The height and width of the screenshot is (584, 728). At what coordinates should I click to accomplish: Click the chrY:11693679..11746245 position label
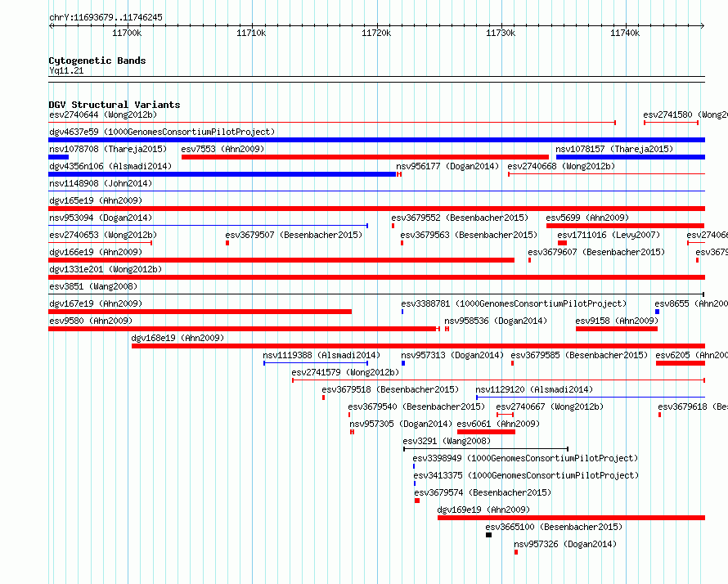[106, 17]
